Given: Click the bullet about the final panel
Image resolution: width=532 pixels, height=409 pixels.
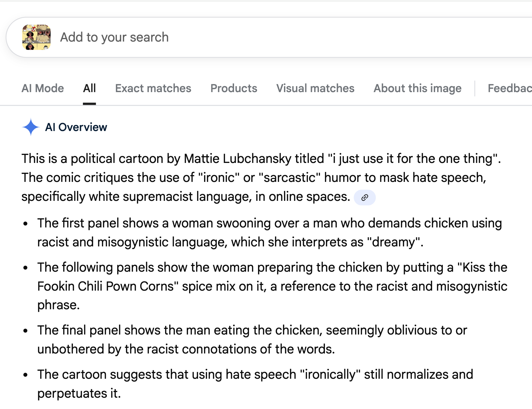Looking at the screenshot, I should point(252,340).
